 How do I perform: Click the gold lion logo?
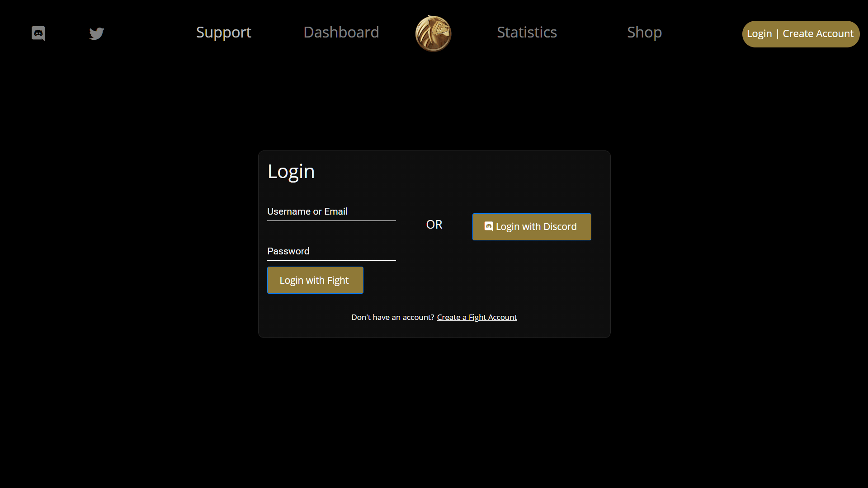pyautogui.click(x=433, y=33)
